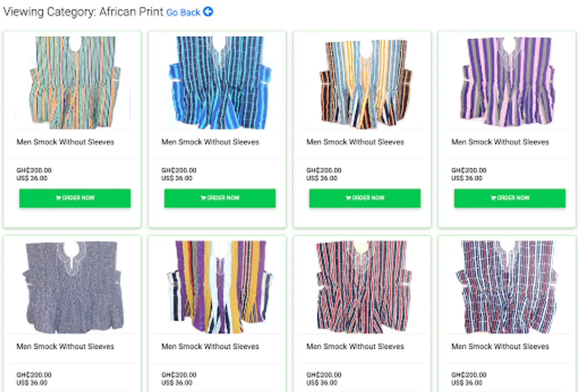This screenshot has width=580, height=392.
Task: Click title of the grey smock product
Action: pos(65,346)
